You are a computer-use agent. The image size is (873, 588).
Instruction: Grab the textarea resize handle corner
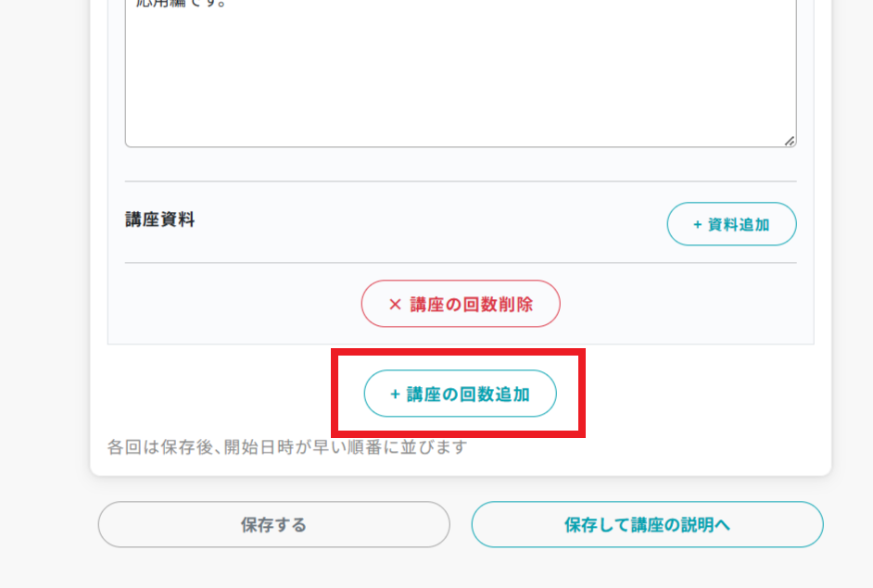point(790,141)
